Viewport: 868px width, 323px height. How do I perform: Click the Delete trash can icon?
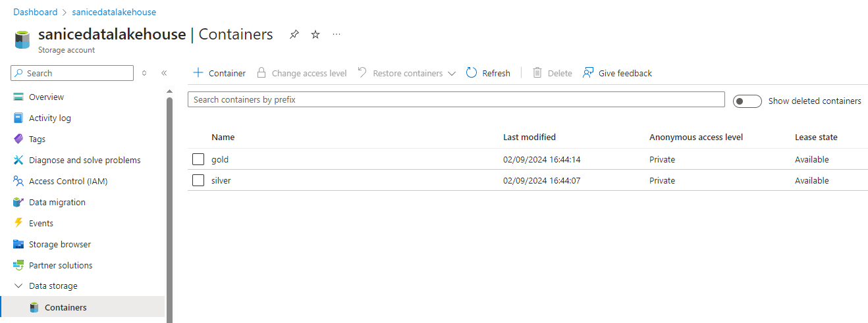(537, 72)
